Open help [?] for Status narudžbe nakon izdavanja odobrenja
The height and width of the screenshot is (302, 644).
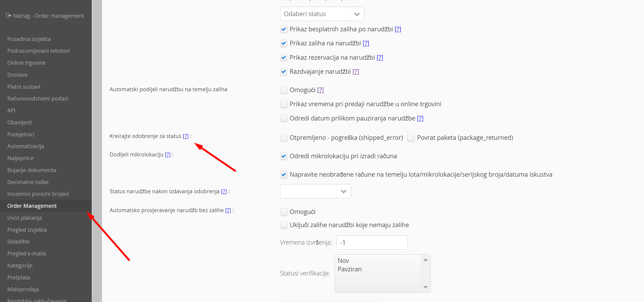click(x=224, y=191)
